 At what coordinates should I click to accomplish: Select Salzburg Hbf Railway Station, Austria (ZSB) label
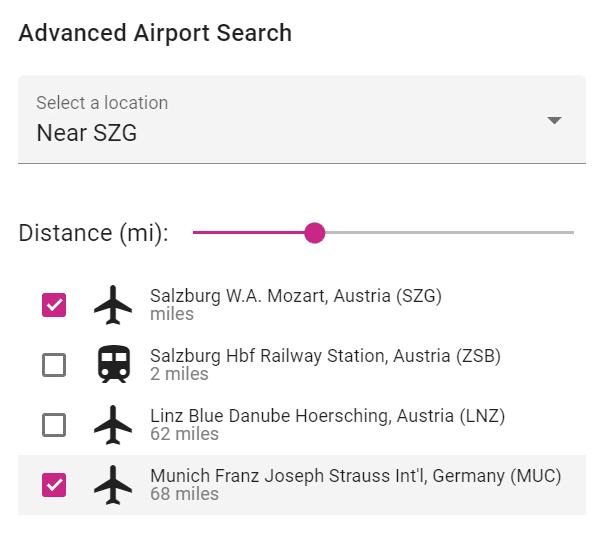[x=325, y=356]
